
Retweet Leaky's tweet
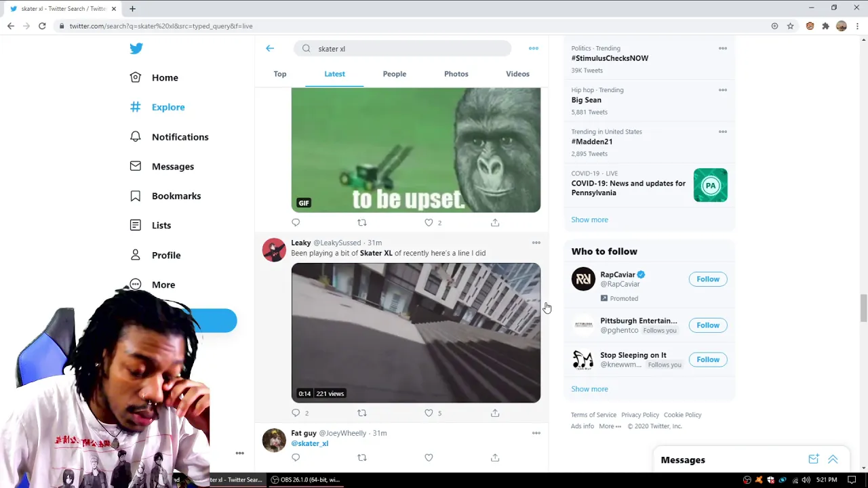click(362, 413)
